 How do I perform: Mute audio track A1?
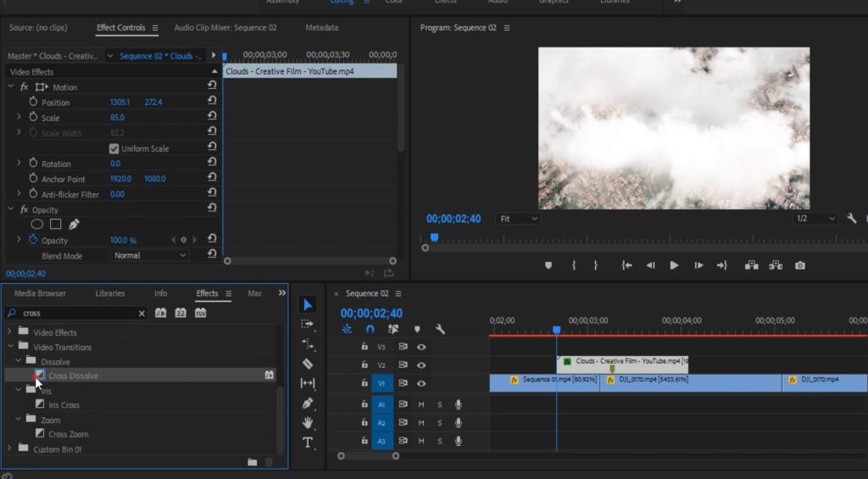pyautogui.click(x=421, y=404)
